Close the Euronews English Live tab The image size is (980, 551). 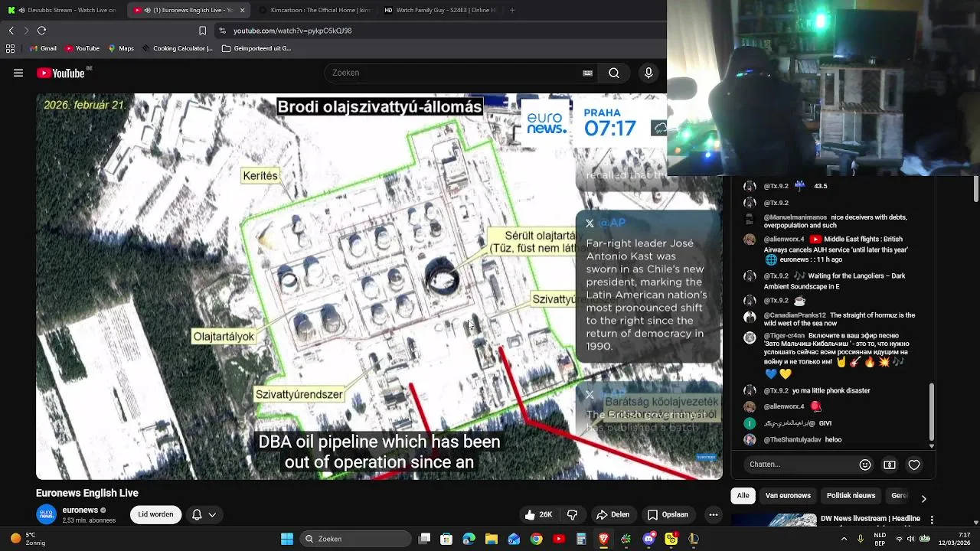point(243,10)
